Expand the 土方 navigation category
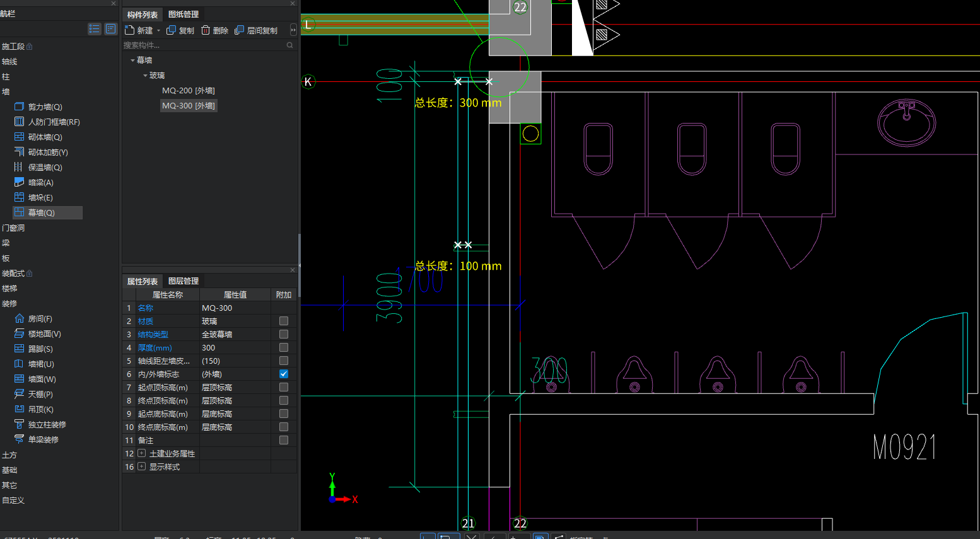Viewport: 980px width, 539px height. [x=9, y=455]
